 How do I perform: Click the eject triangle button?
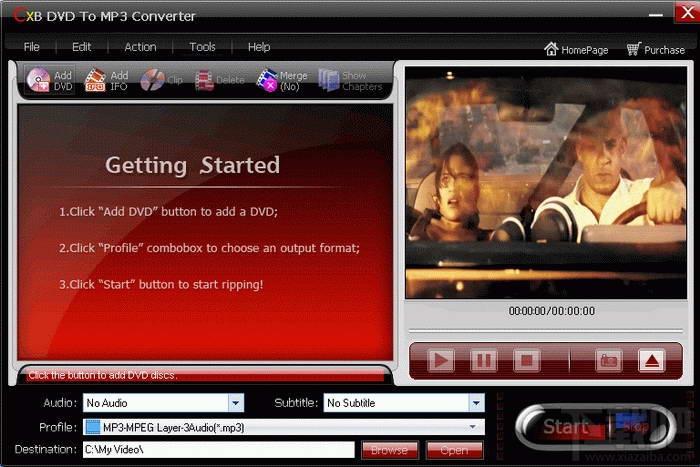[x=652, y=360]
